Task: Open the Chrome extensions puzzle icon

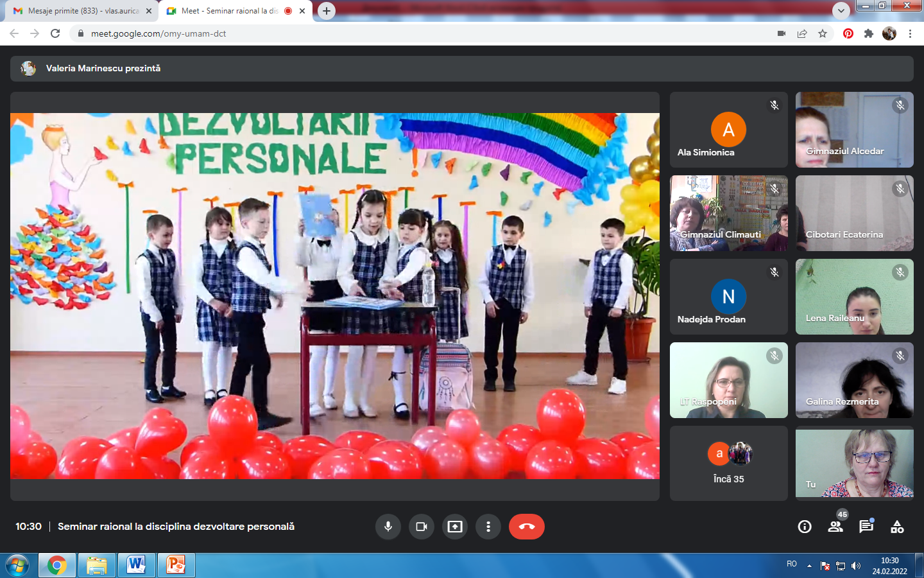Action: tap(869, 33)
